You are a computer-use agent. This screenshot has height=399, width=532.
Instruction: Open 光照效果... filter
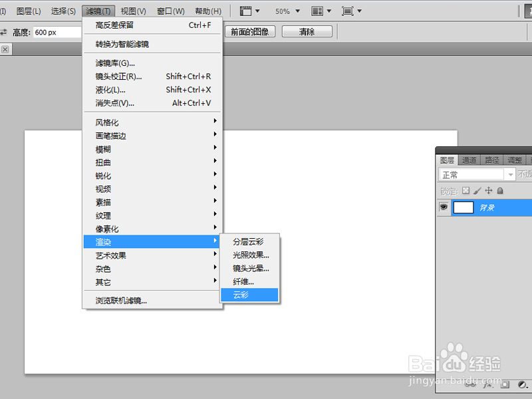[x=249, y=255]
